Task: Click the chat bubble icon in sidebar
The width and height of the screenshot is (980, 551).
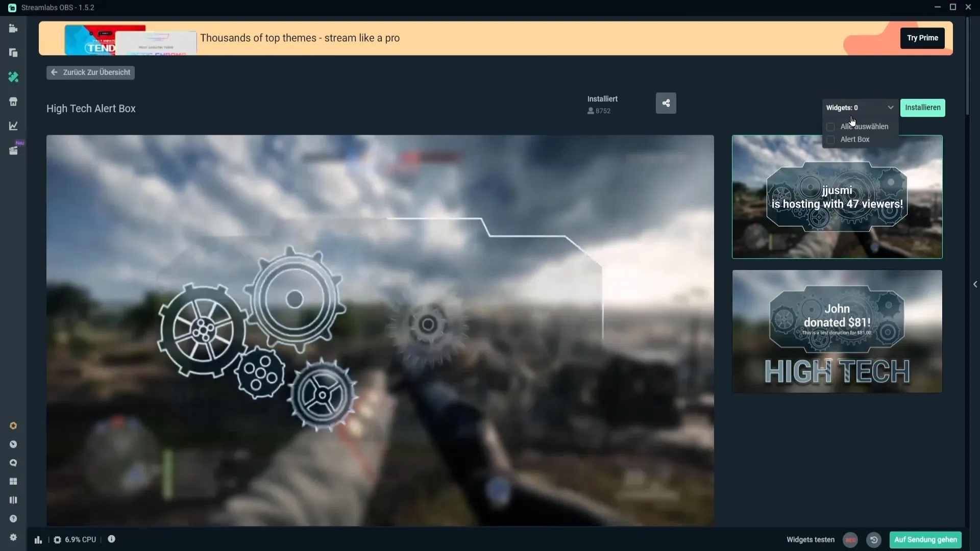Action: point(13,463)
